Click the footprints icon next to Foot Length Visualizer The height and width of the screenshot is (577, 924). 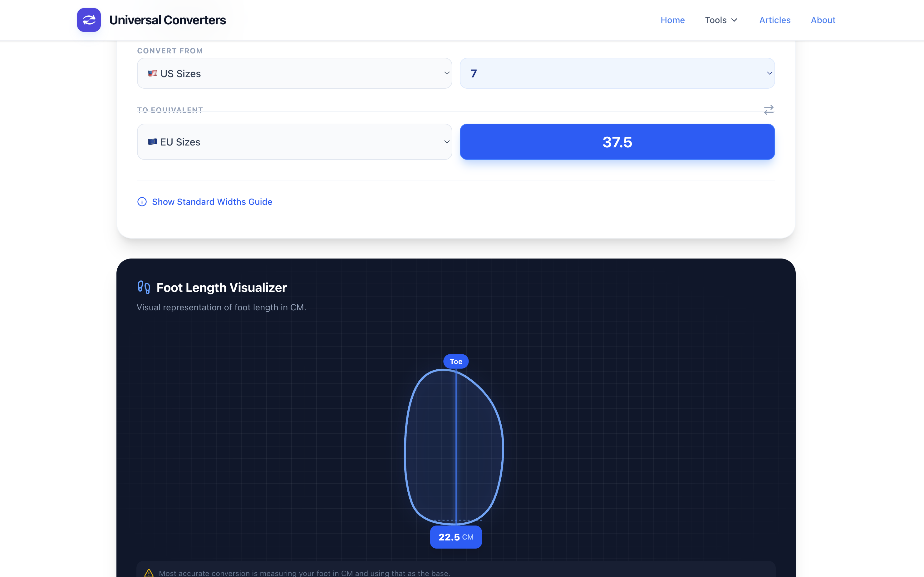(144, 287)
